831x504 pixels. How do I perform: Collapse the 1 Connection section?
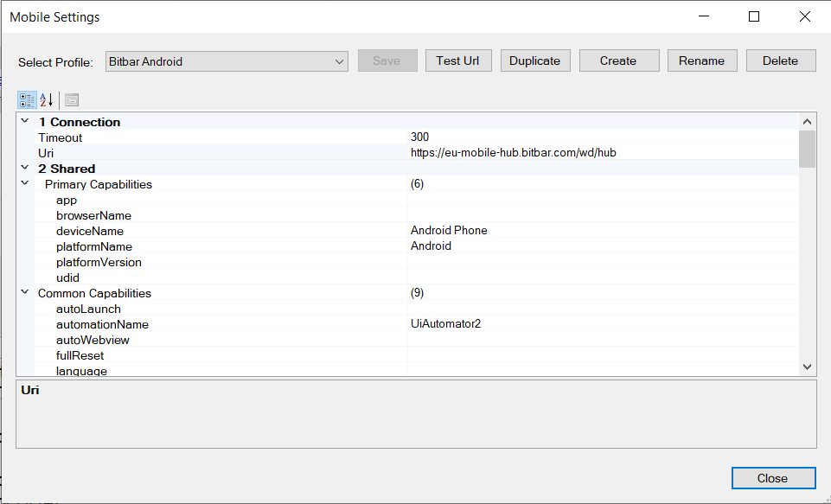coord(25,122)
